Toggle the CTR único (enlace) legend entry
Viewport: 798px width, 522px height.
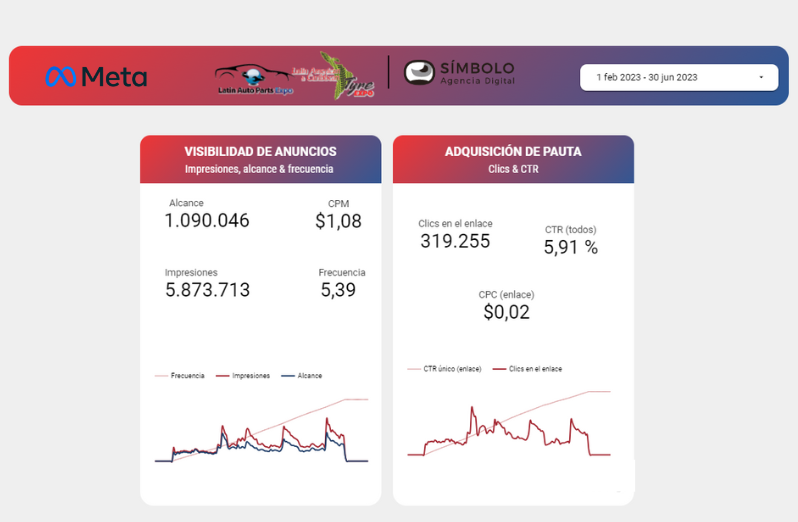point(444,369)
